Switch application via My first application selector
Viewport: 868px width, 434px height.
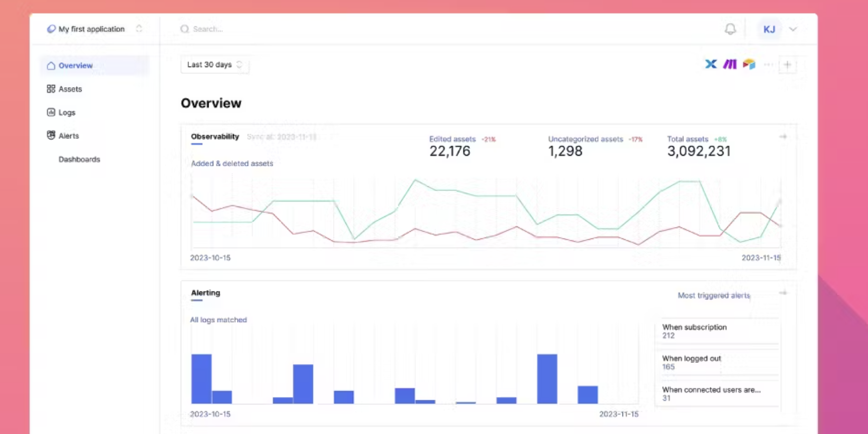[95, 29]
